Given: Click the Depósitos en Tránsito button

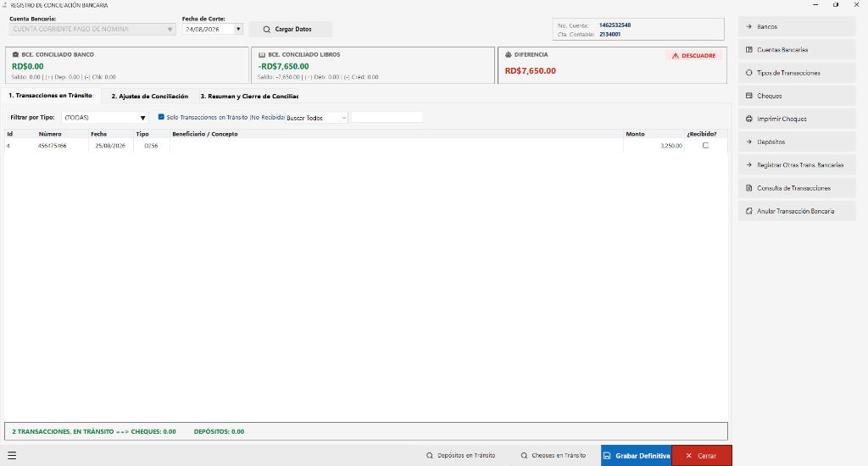Looking at the screenshot, I should coord(461,456).
